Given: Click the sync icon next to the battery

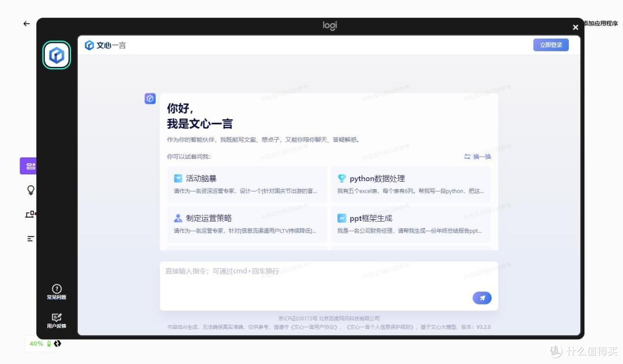Looking at the screenshot, I should tap(58, 344).
